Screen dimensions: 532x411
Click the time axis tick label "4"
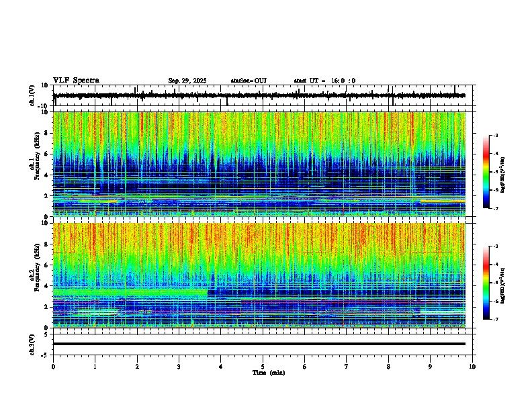(x=221, y=367)
